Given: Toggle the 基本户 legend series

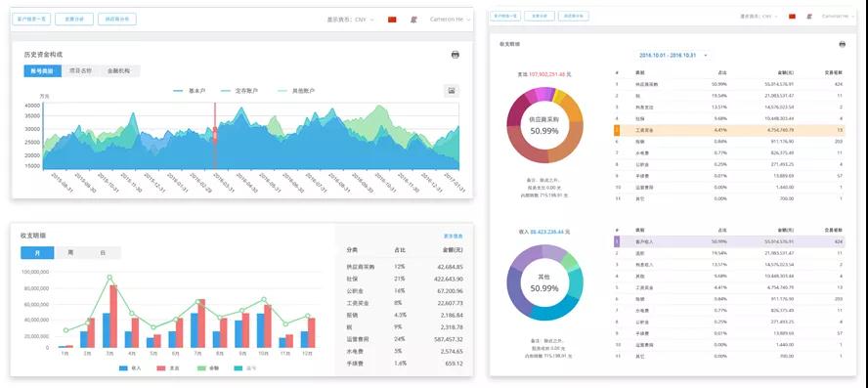Looking at the screenshot, I should point(190,90).
